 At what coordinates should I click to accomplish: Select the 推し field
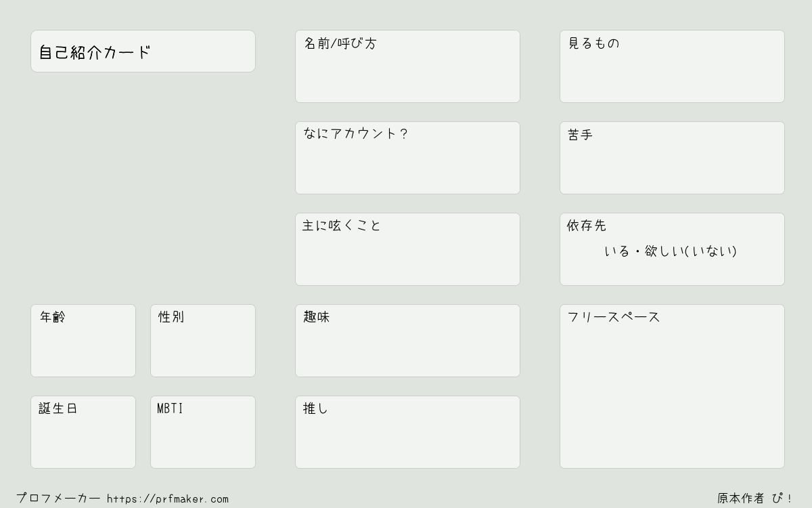407,432
